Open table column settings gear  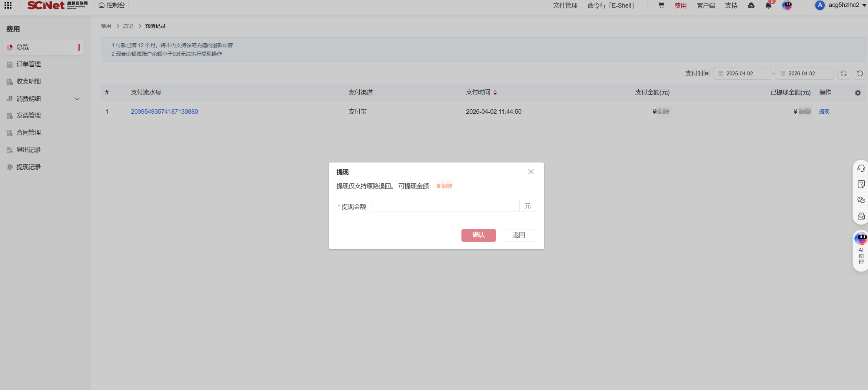[x=858, y=93]
